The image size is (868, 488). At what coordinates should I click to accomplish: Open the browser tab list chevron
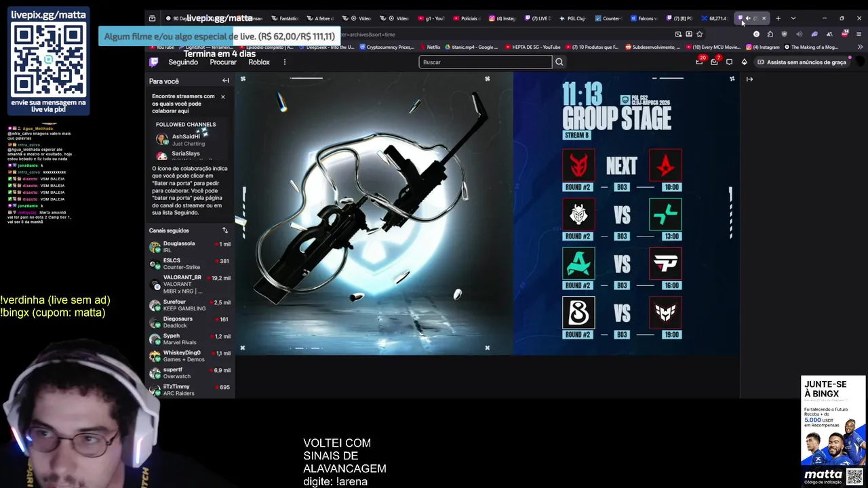click(793, 18)
